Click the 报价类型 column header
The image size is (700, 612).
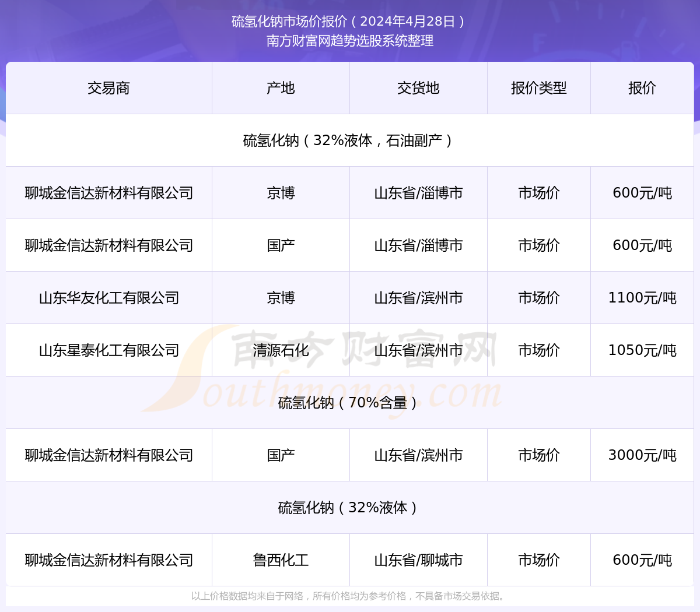click(x=539, y=88)
